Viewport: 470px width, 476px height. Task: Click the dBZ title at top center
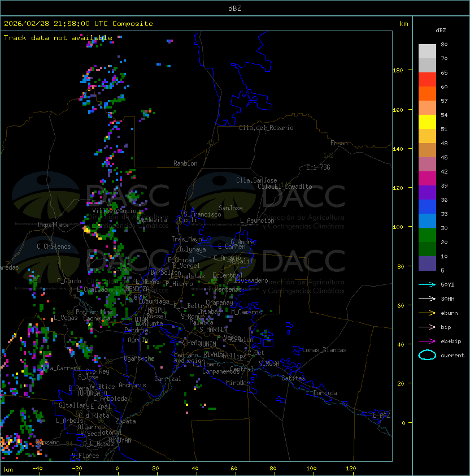[234, 8]
